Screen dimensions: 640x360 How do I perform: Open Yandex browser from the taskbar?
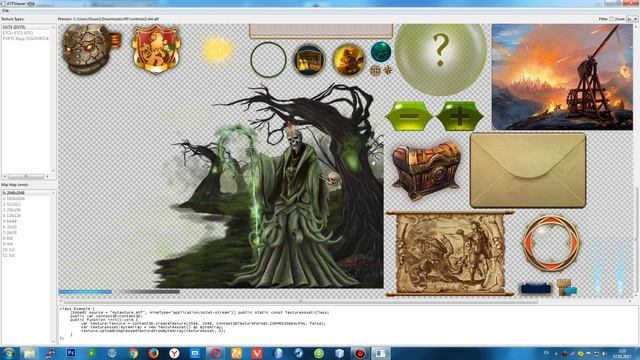[x=174, y=353]
